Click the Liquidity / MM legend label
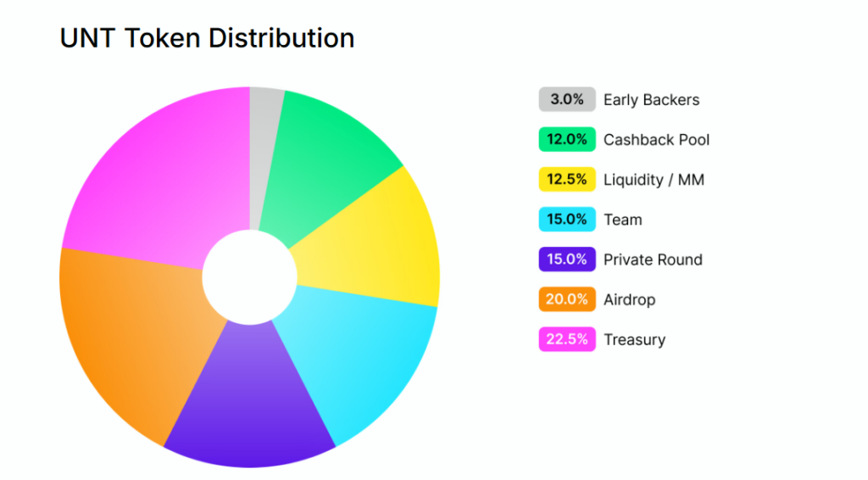The image size is (868, 480). click(654, 180)
